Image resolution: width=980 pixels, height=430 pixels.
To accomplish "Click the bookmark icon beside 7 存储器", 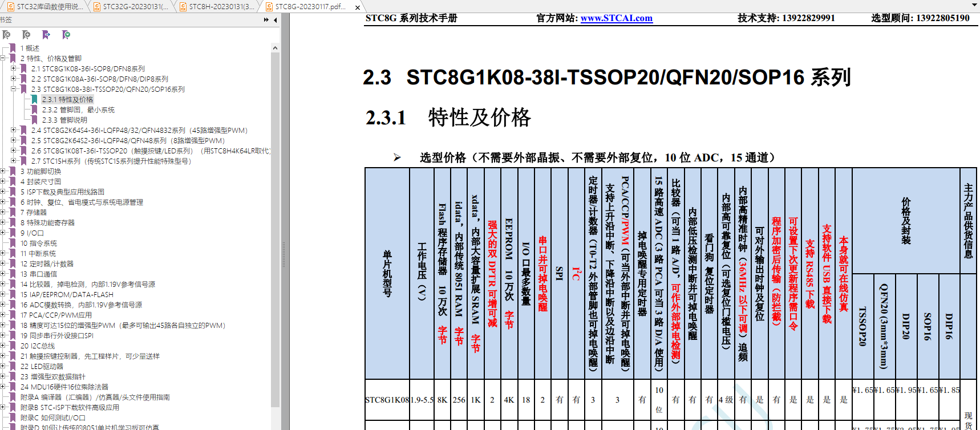I will pos(13,212).
